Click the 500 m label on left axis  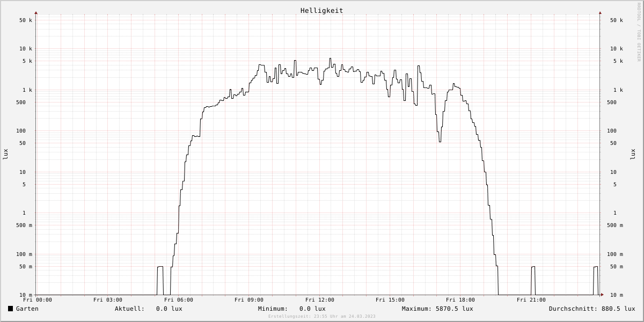click(x=23, y=225)
